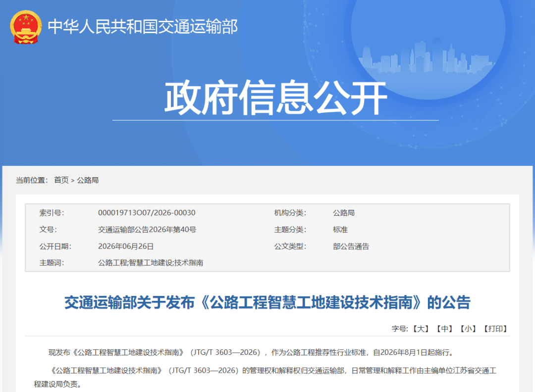Click the national emblem logo
535x392 pixels.
tap(26, 27)
